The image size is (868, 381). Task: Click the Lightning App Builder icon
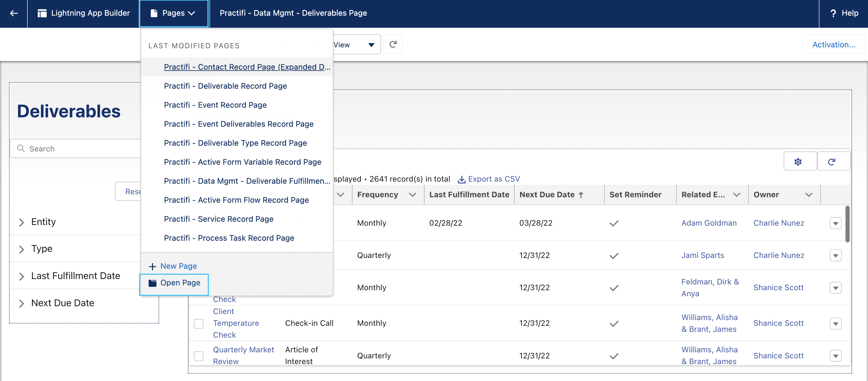pos(42,13)
